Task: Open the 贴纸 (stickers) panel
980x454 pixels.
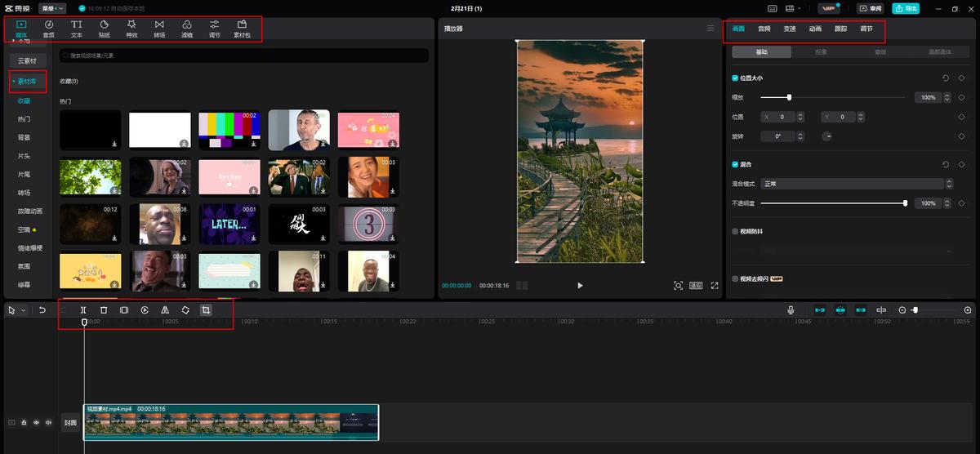Action: 104,29
